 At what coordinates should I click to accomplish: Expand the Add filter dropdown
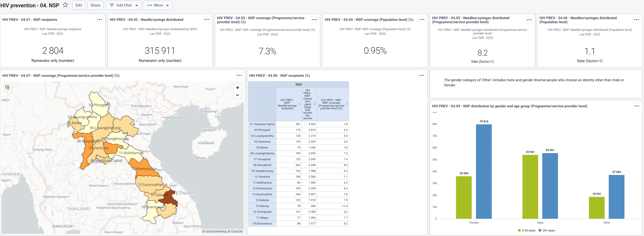(123, 5)
